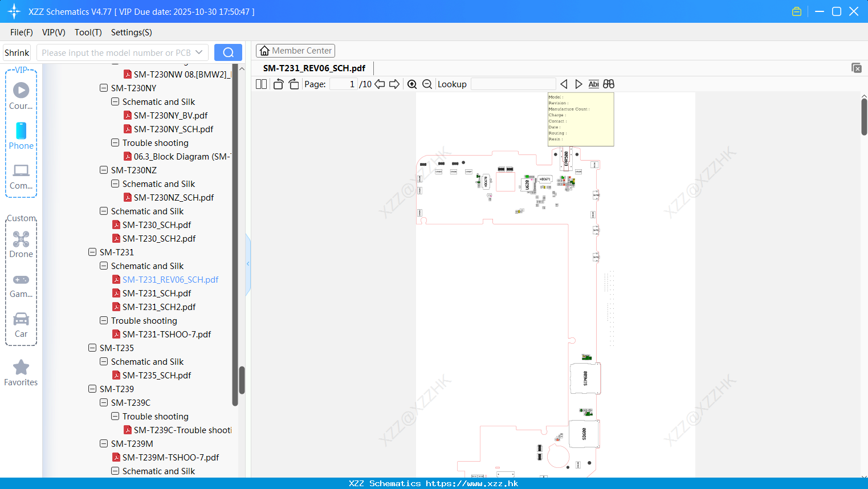The height and width of the screenshot is (489, 868).
Task: Collapse the side panel with the splitter handle
Action: click(248, 264)
